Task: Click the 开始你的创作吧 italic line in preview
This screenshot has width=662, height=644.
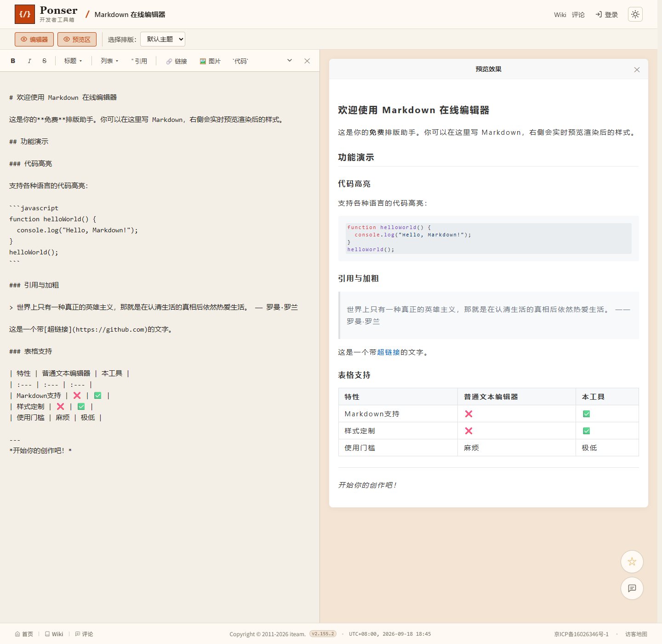Action: [367, 485]
